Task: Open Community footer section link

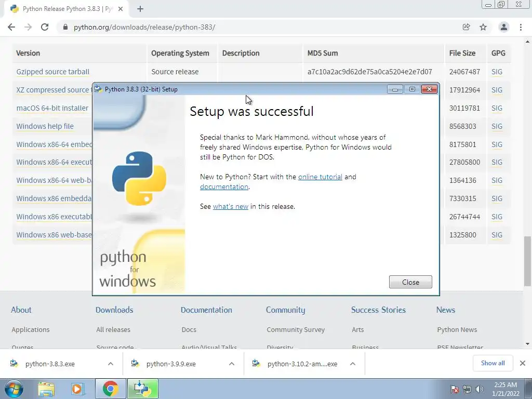Action: click(x=285, y=310)
